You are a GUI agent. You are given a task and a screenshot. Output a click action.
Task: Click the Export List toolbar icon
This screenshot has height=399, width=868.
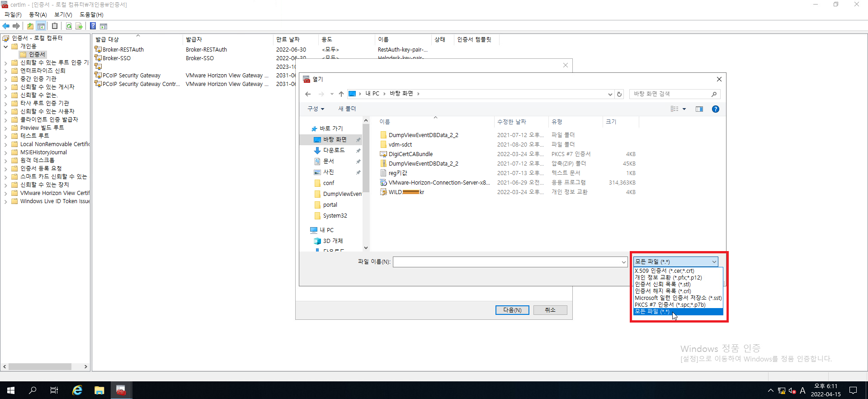pyautogui.click(x=79, y=26)
